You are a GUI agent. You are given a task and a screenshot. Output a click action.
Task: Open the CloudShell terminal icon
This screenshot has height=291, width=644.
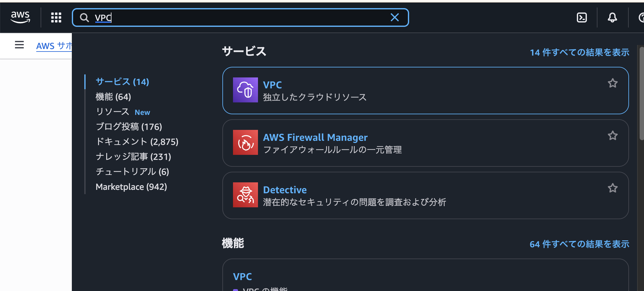click(x=582, y=17)
